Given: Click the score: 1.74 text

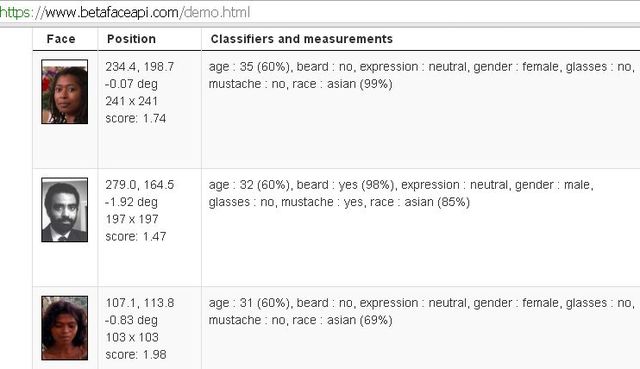Looking at the screenshot, I should point(136,118).
